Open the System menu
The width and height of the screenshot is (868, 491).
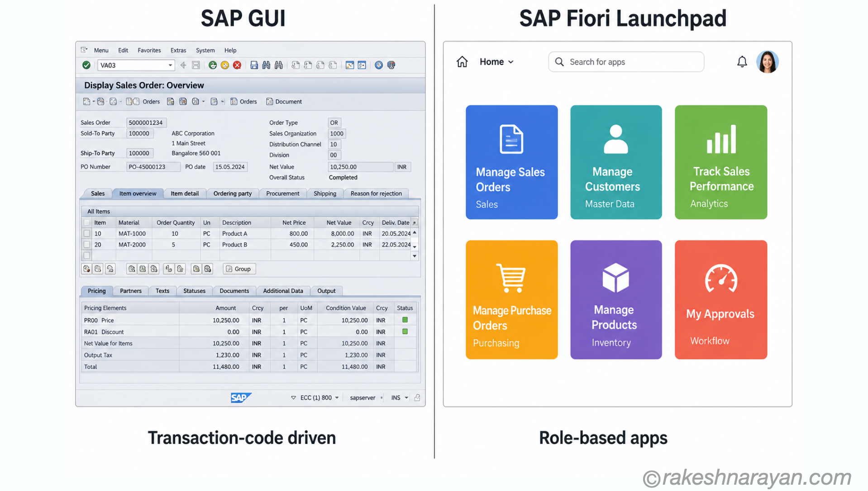(205, 50)
